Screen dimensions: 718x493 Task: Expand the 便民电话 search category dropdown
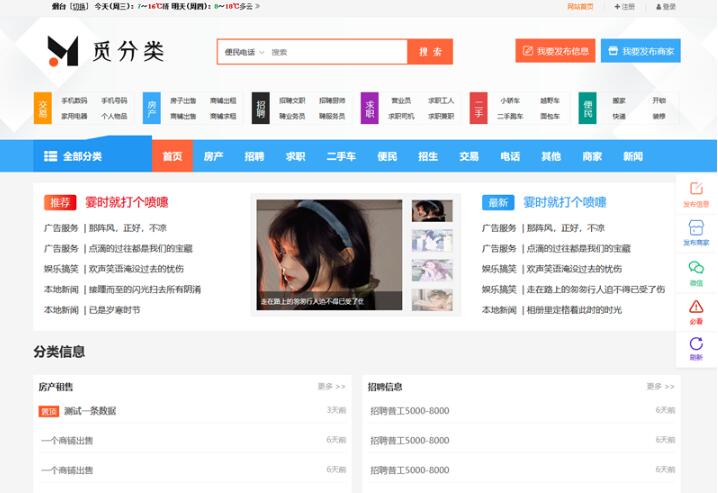pyautogui.click(x=244, y=52)
